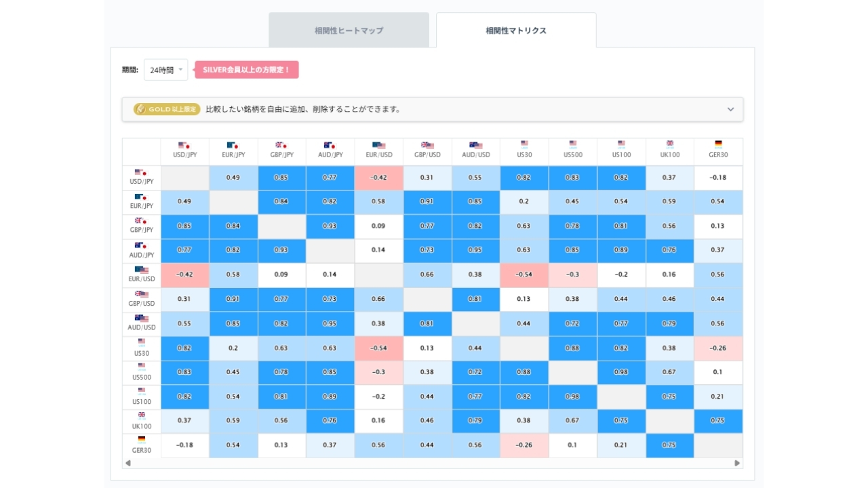Screen dimensions: 868x488
Task: Click the GER30 flag icon in row header
Action: pyautogui.click(x=142, y=439)
